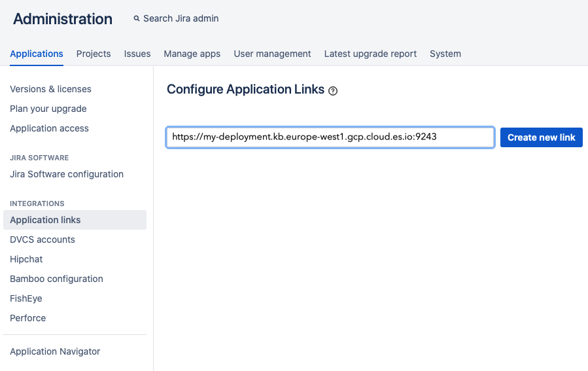The image size is (588, 371).
Task: Click the help icon beside Configure Application Links
Action: tap(333, 91)
